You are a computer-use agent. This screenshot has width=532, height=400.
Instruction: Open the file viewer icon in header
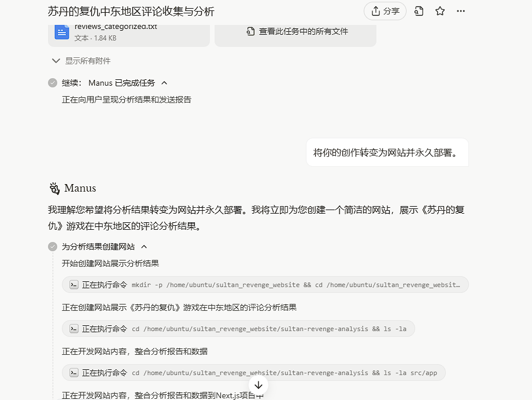(419, 11)
